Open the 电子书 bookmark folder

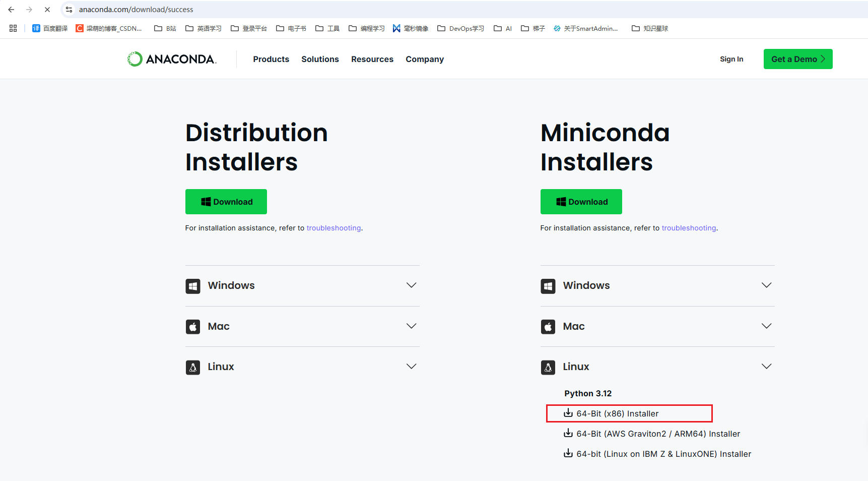click(291, 28)
